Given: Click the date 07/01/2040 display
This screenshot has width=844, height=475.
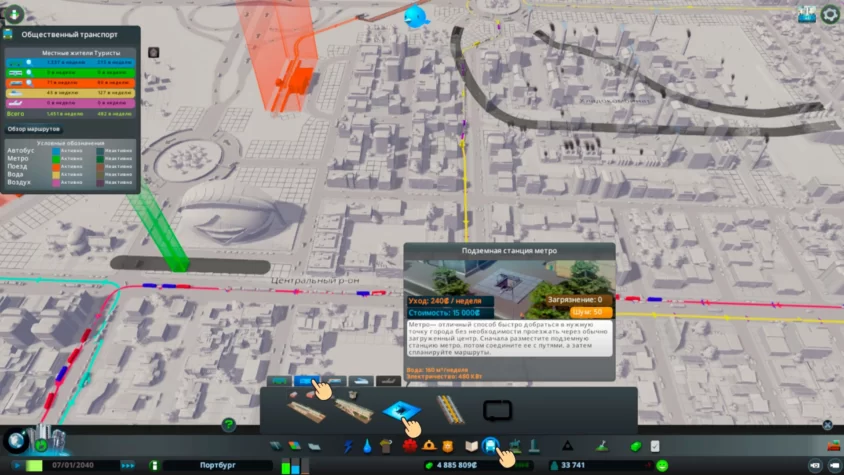Looking at the screenshot, I should click(73, 465).
